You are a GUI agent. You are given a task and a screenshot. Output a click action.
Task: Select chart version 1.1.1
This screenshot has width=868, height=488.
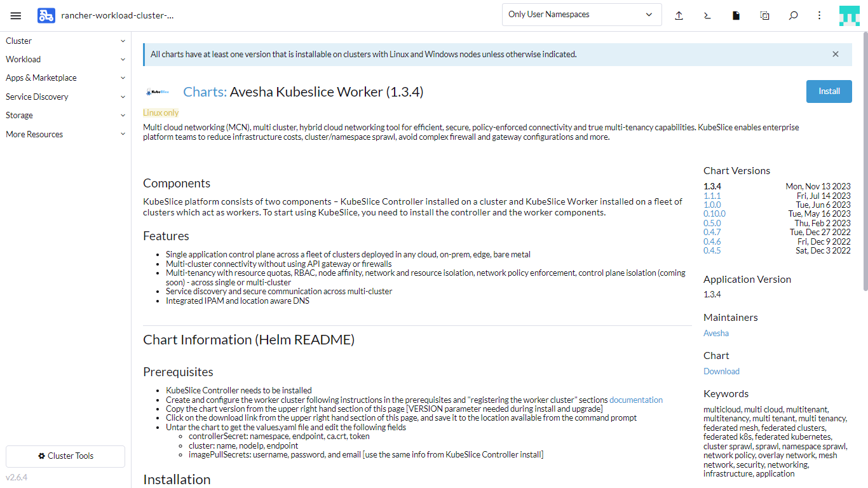[712, 196]
